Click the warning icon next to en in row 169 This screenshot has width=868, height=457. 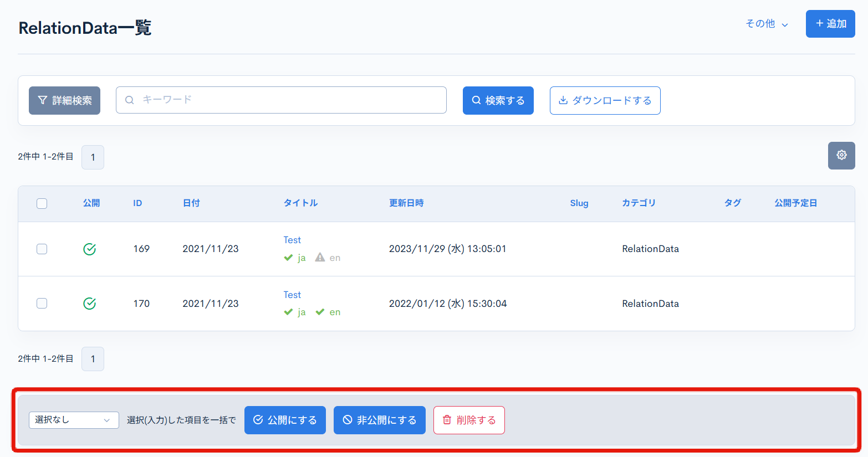320,258
